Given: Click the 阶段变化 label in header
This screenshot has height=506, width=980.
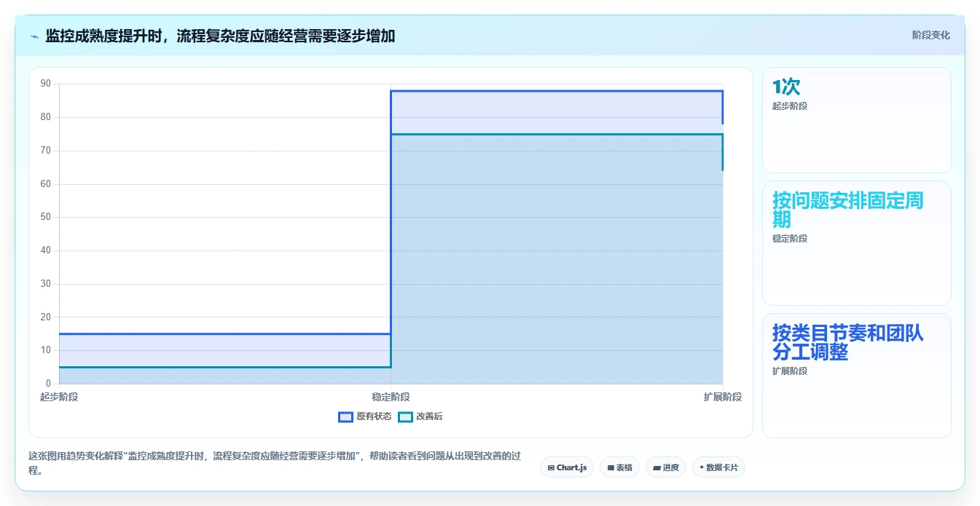Looking at the screenshot, I should (930, 35).
